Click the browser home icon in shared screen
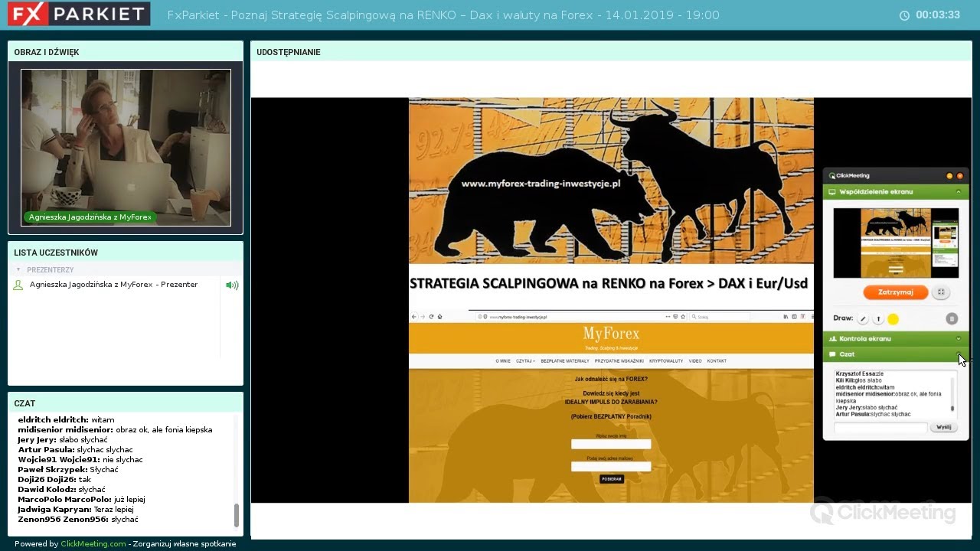980x551 pixels. point(439,317)
